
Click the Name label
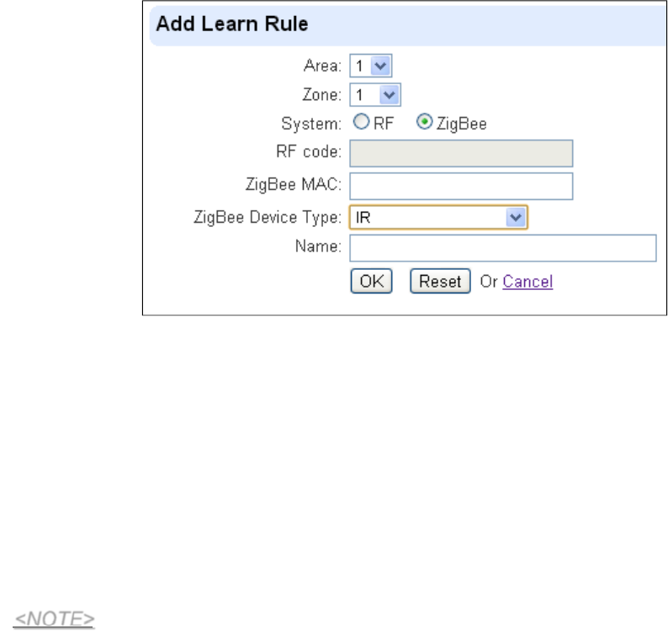[318, 246]
